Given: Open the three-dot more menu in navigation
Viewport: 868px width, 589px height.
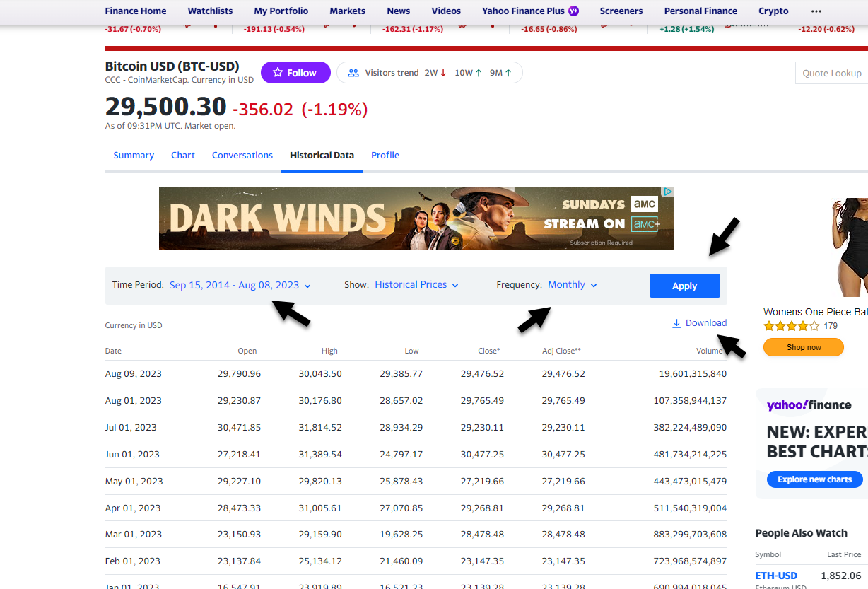Looking at the screenshot, I should [816, 11].
